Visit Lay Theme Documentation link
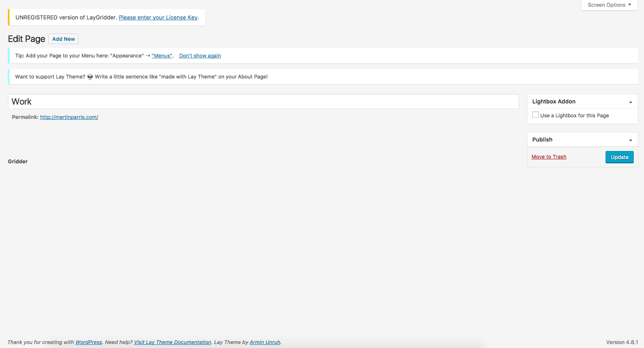This screenshot has height=348, width=644. [172, 342]
